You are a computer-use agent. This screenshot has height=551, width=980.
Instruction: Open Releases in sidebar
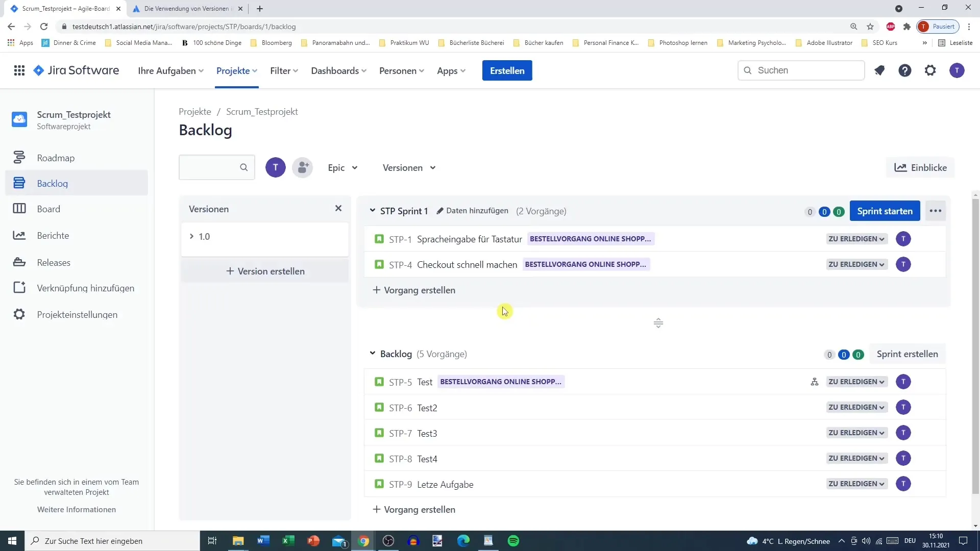pyautogui.click(x=77, y=262)
